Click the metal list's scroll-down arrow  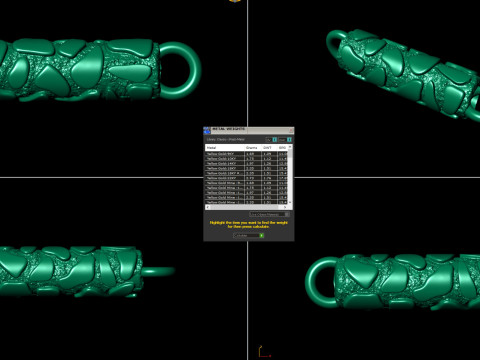coord(290,202)
